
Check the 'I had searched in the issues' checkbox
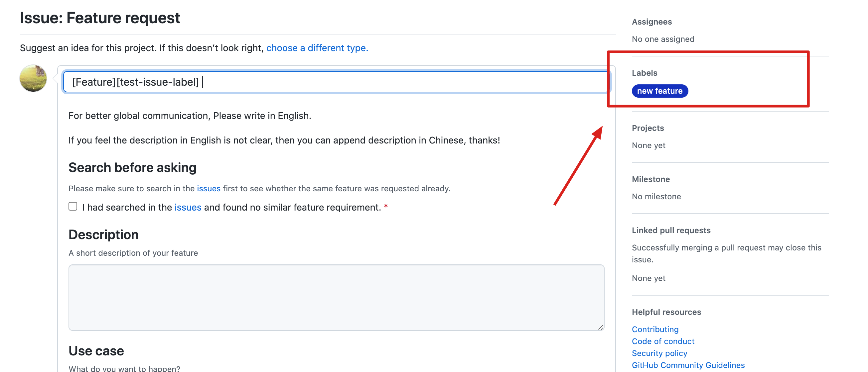pos(73,206)
